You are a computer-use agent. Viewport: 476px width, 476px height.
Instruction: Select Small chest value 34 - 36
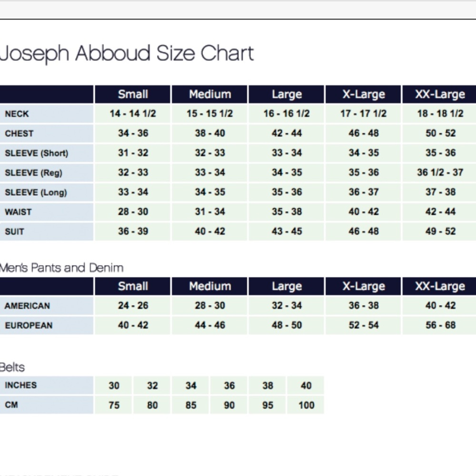tap(133, 133)
